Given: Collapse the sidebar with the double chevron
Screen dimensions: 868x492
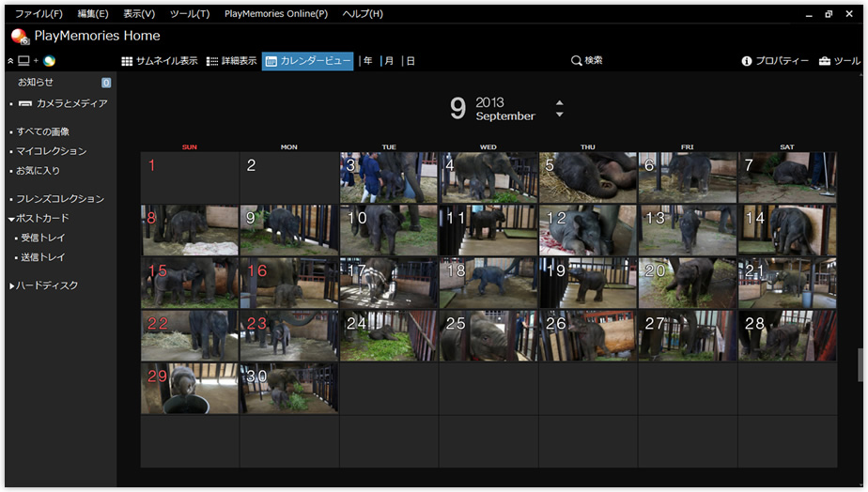Looking at the screenshot, I should coord(10,61).
